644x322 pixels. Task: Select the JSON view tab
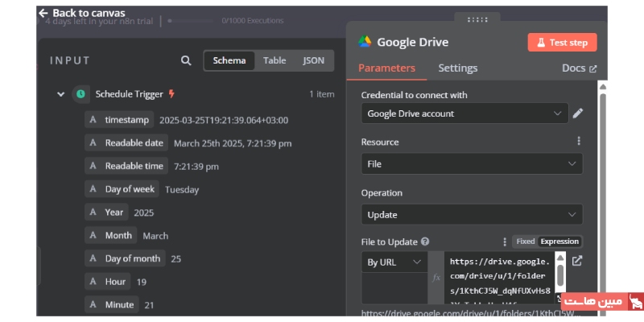click(313, 60)
